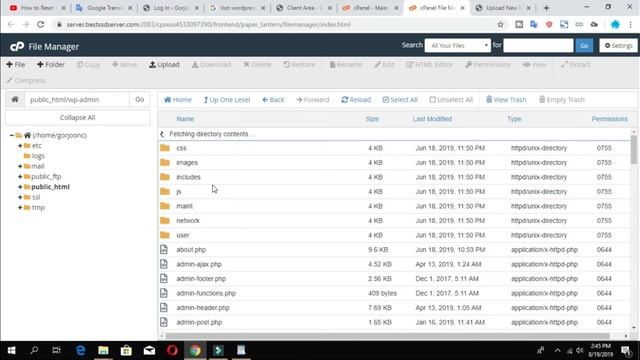Expand the mail folder in tree
This screenshot has width=640, height=360.
[20, 167]
